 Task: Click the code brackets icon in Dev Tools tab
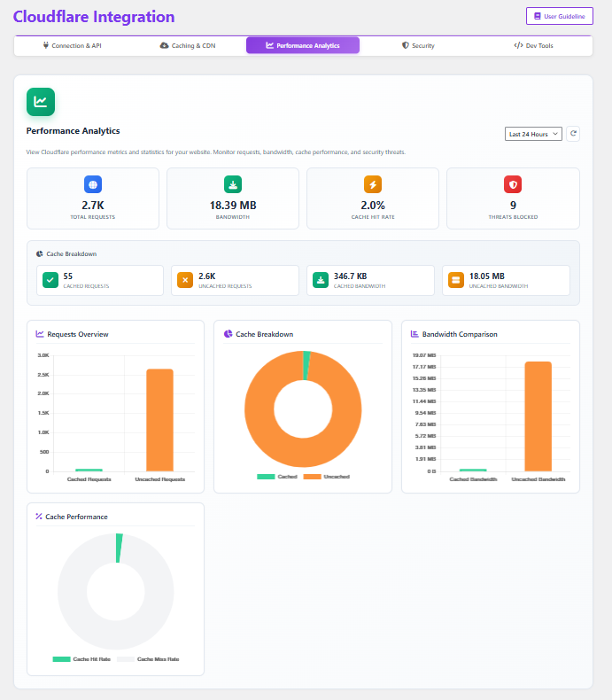point(518,45)
